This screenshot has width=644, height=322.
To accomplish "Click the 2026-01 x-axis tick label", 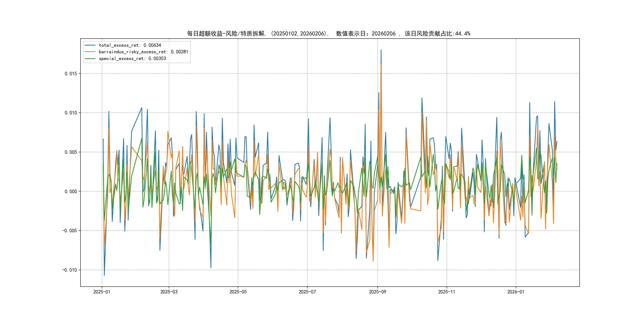I will point(516,292).
